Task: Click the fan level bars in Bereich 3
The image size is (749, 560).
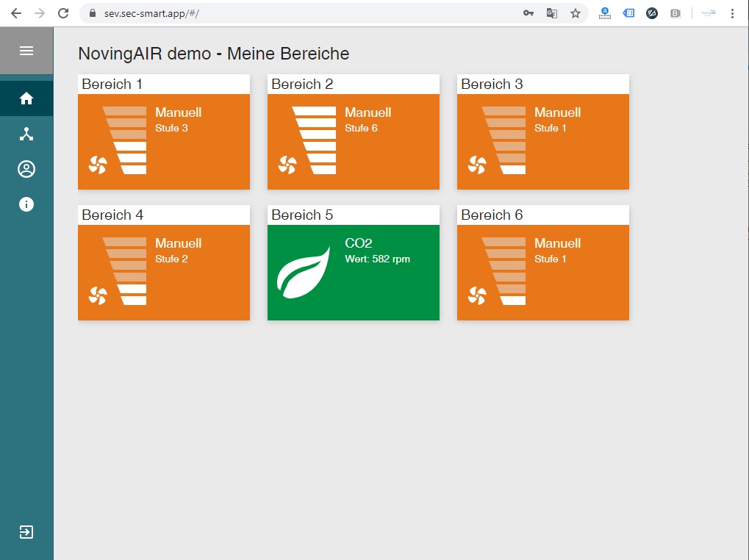Action: click(503, 140)
